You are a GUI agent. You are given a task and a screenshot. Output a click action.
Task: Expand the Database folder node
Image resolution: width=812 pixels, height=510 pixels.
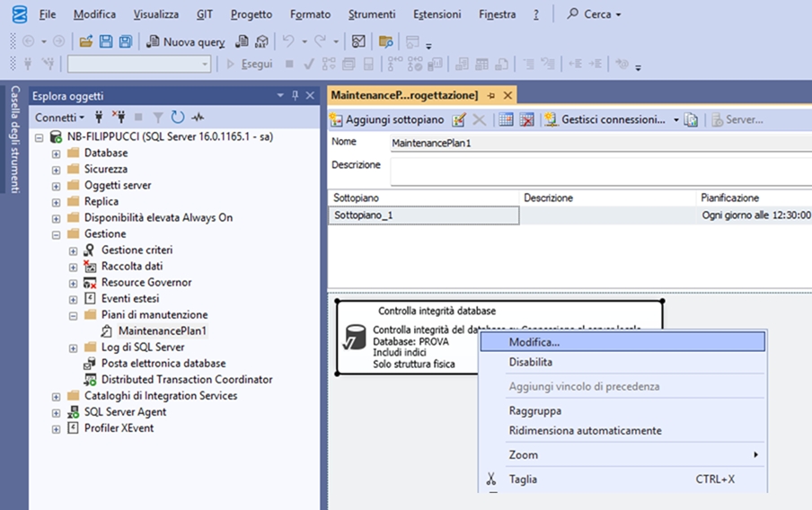pos(57,154)
